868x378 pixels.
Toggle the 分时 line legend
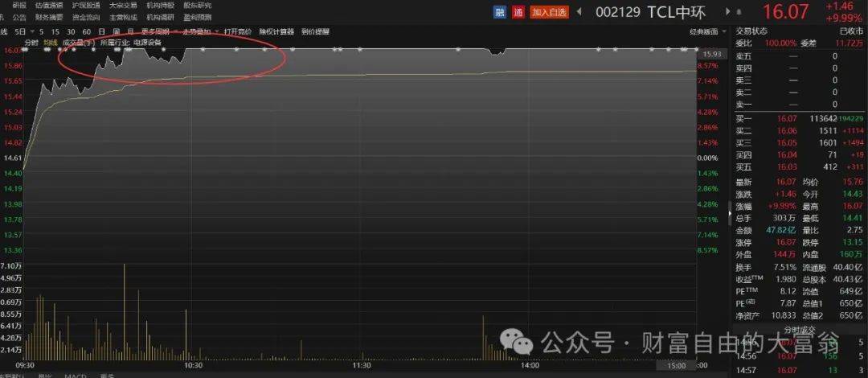(x=31, y=42)
